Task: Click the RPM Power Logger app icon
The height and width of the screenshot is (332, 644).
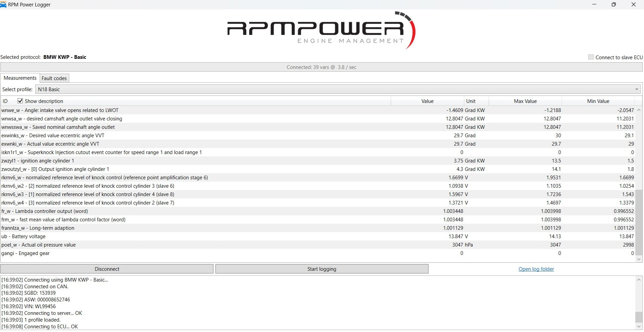Action: coord(3,5)
